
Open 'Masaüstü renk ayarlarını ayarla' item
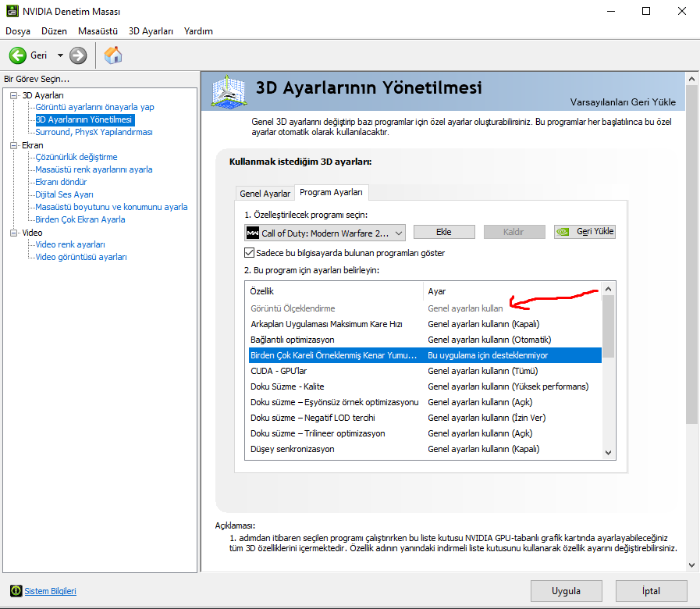click(94, 169)
